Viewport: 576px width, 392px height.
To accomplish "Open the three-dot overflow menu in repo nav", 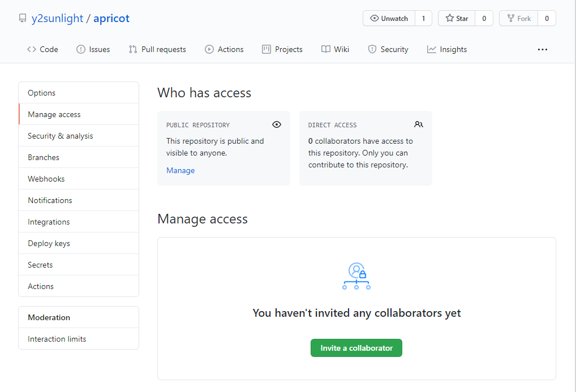I will [x=542, y=50].
